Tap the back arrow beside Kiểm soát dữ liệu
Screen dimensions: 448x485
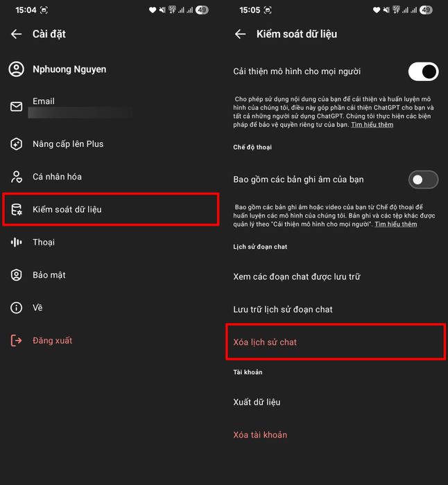point(241,34)
